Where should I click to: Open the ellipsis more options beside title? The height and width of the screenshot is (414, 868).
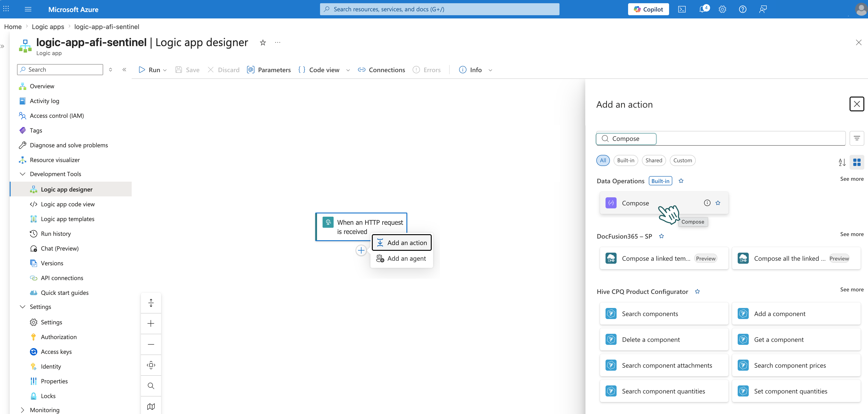(277, 42)
